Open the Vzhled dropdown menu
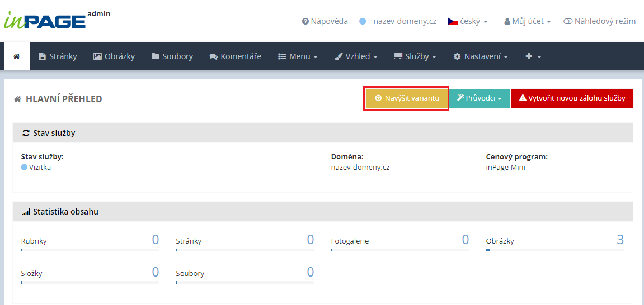Screen dimensions: 644x305 pyautogui.click(x=356, y=56)
